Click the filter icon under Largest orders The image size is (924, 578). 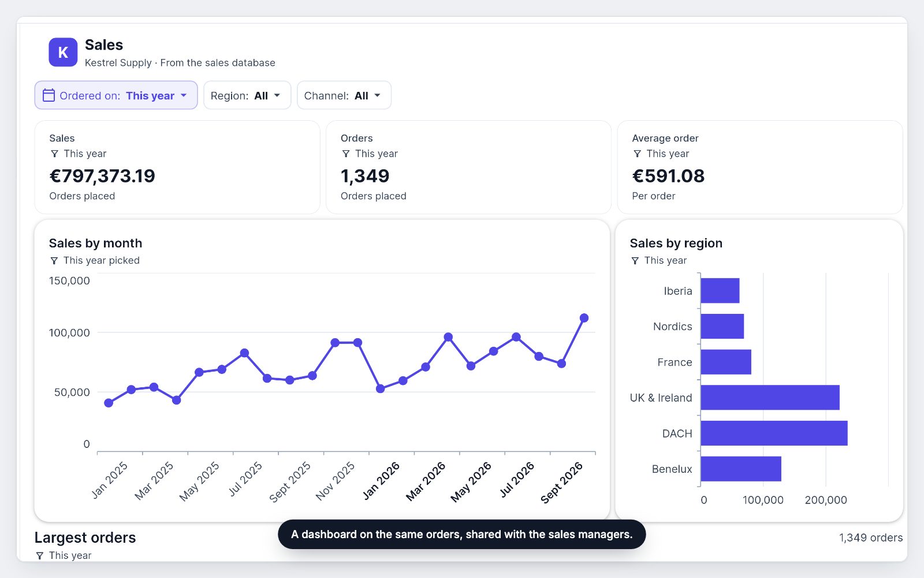(39, 555)
